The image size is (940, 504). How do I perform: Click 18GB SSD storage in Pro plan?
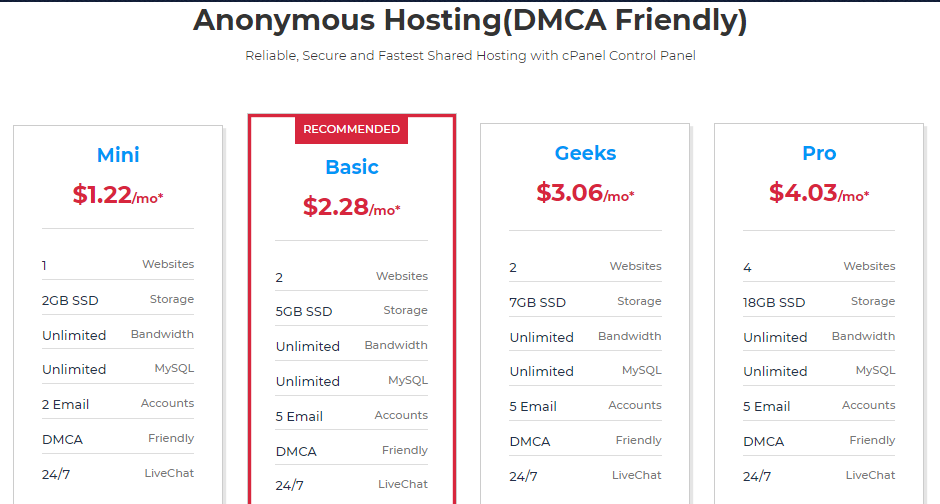pos(774,302)
